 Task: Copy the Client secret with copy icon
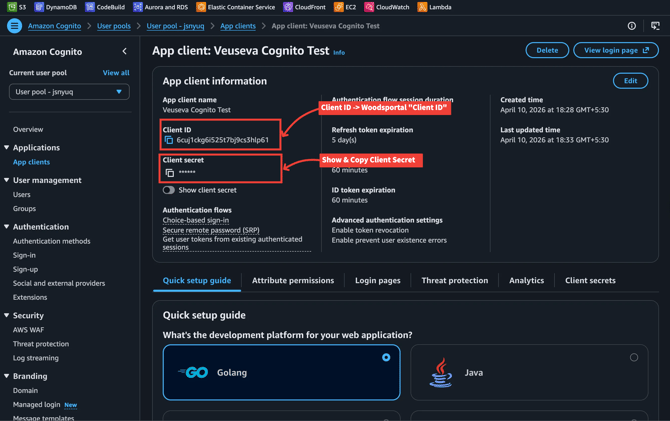pyautogui.click(x=170, y=173)
